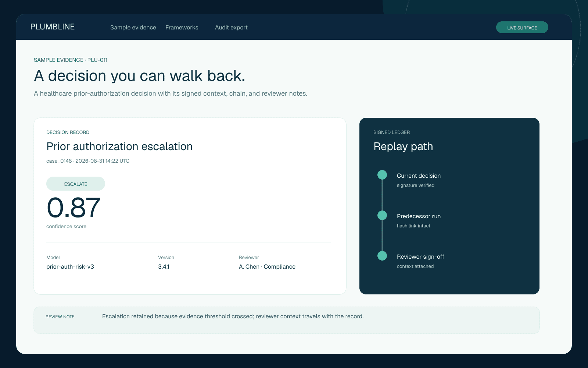Screen dimensions: 588x368
Task: Click the 'hash link intact' text
Action: pyautogui.click(x=413, y=226)
